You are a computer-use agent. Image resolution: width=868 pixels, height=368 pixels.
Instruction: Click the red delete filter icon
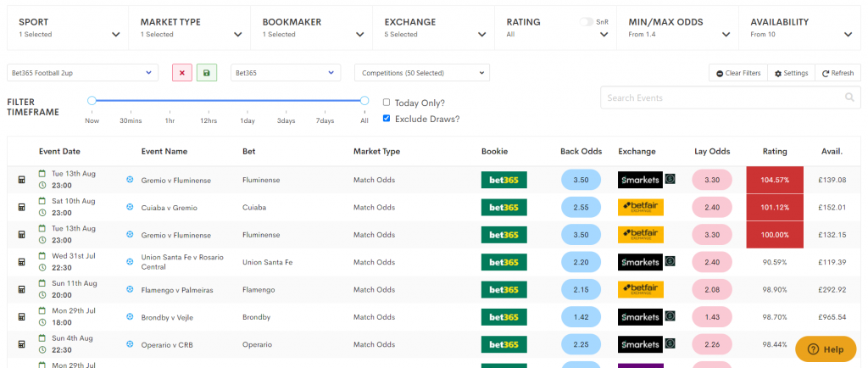click(182, 73)
